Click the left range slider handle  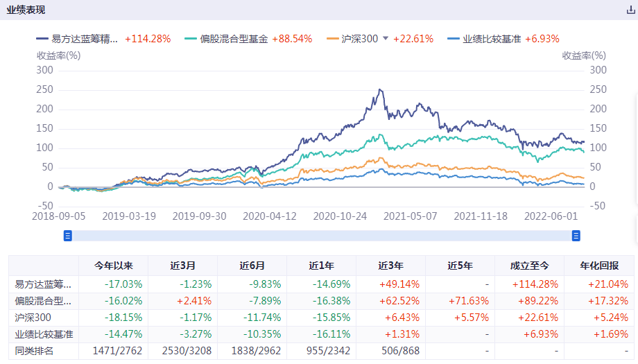[68, 236]
